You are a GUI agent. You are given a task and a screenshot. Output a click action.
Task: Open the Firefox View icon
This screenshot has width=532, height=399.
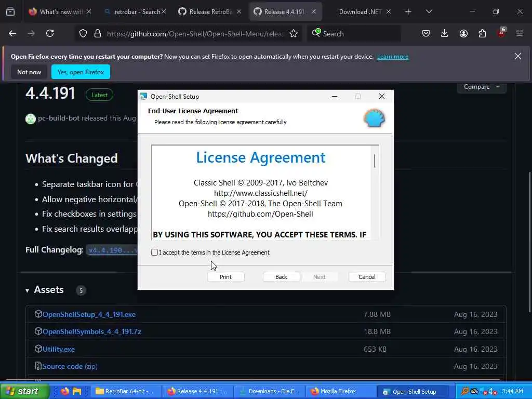(10, 12)
